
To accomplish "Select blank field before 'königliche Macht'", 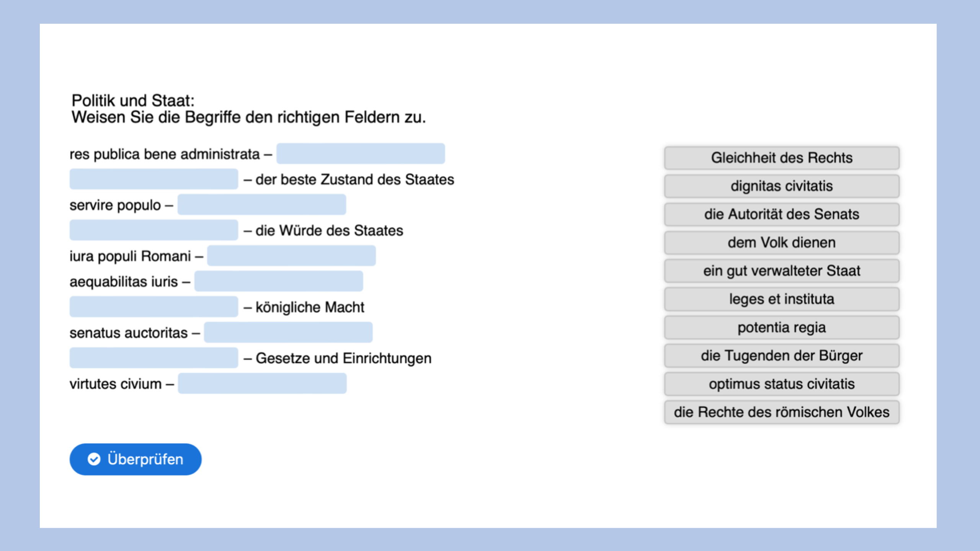I will click(154, 307).
